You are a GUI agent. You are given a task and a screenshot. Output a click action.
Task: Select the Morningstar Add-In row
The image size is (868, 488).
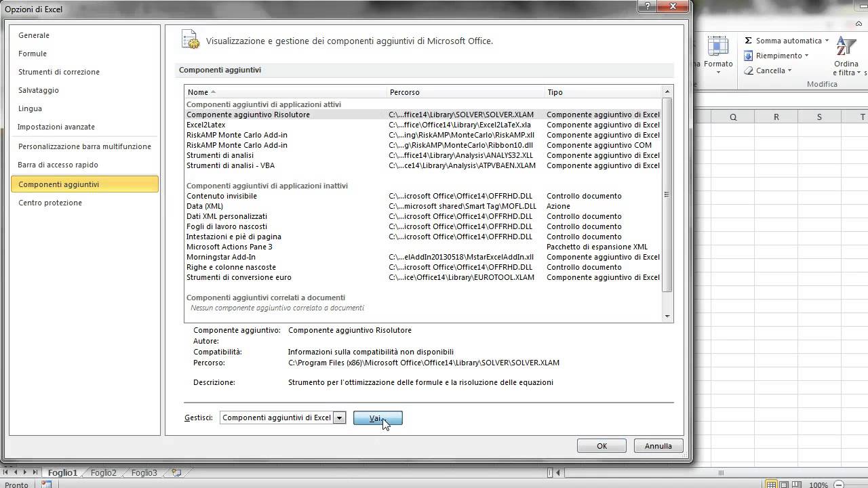click(x=423, y=257)
